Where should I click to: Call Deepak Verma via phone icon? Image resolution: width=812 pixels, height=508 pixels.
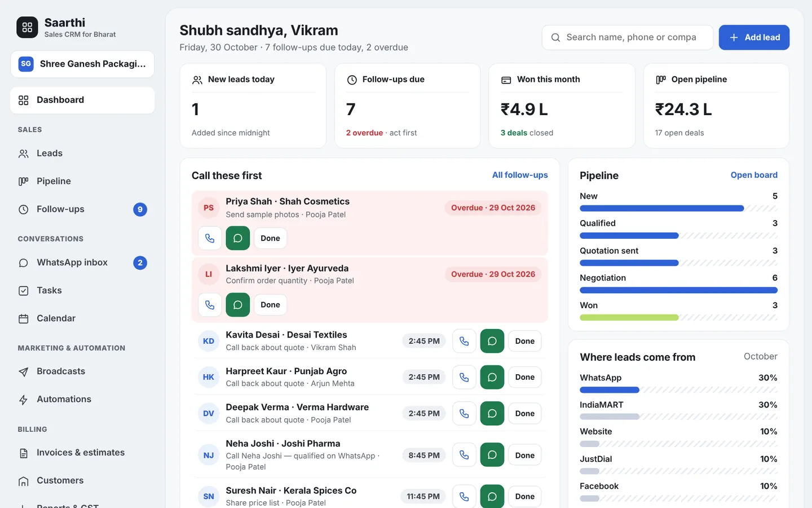pyautogui.click(x=464, y=413)
